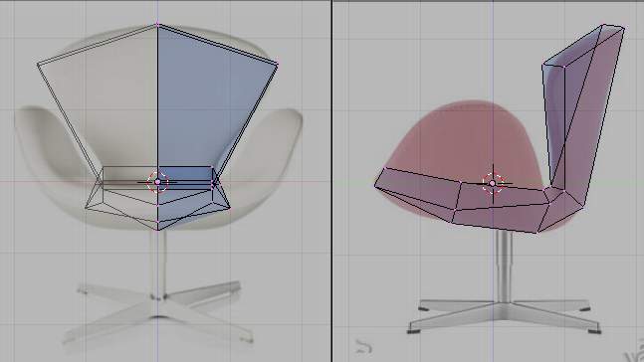Select the backrest's front top-left vertex, side view

coord(542,65)
